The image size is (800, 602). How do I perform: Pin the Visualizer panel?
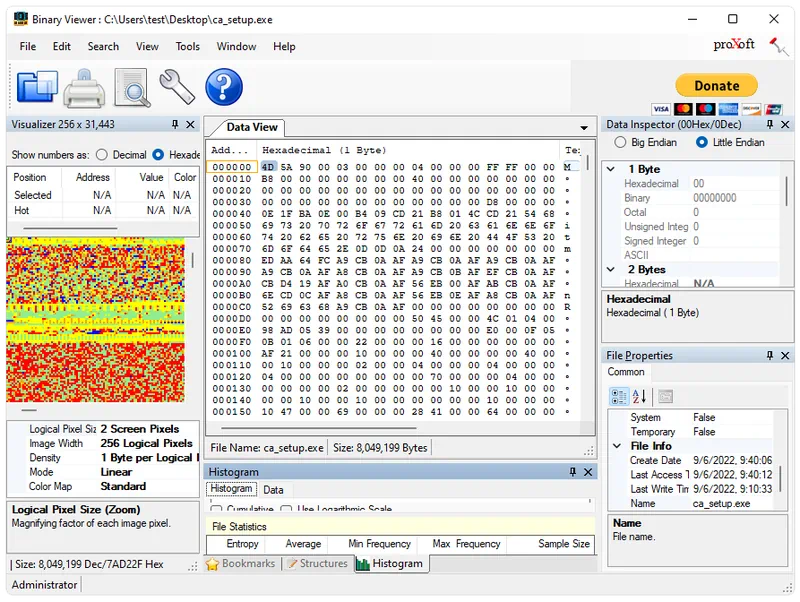click(175, 125)
